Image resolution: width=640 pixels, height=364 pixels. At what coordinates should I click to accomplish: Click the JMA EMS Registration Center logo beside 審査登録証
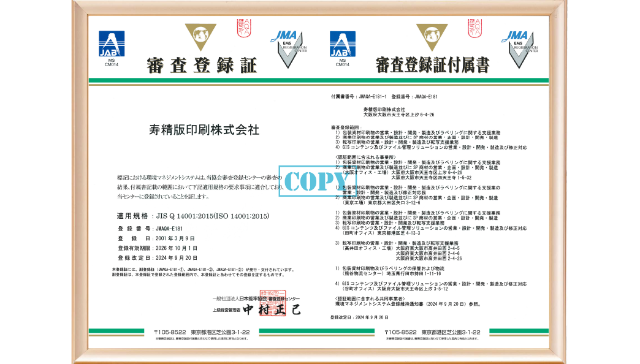(x=289, y=49)
